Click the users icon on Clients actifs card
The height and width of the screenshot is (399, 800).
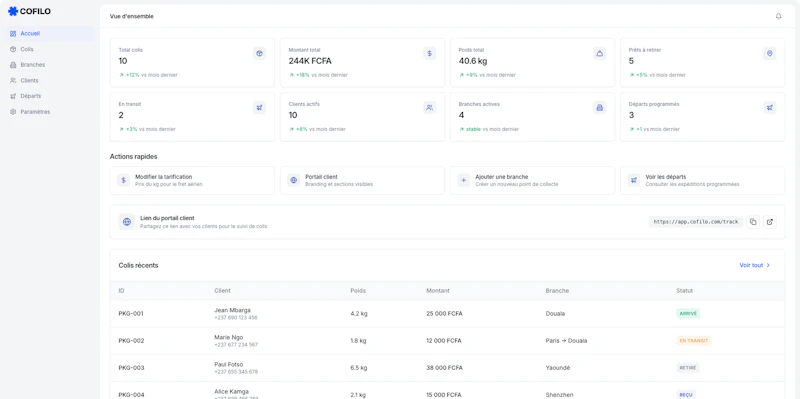point(430,107)
